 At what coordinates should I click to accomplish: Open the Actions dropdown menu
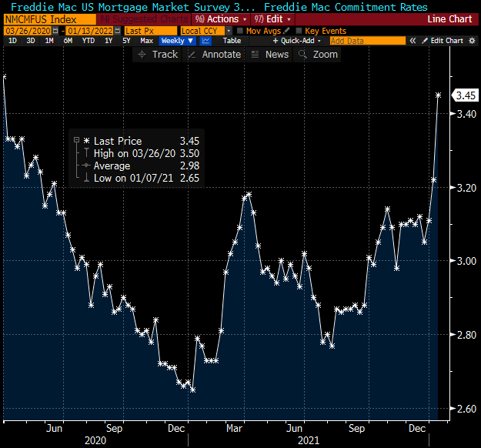[x=221, y=19]
